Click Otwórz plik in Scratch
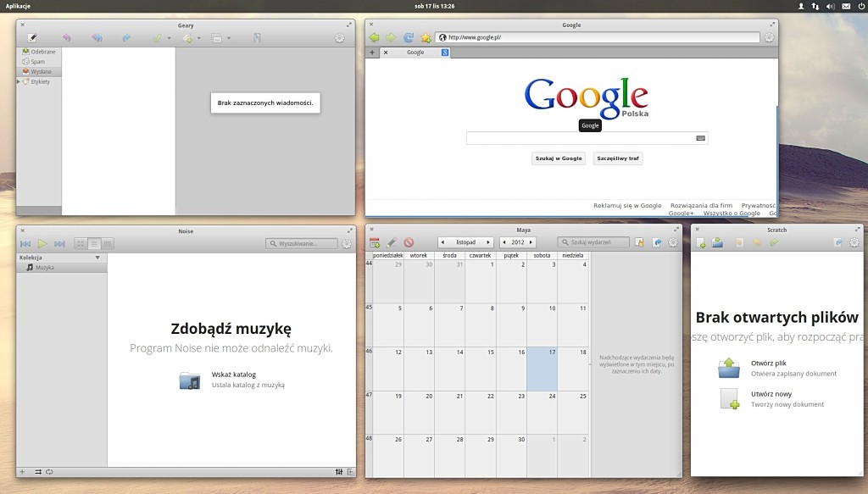 (x=769, y=364)
